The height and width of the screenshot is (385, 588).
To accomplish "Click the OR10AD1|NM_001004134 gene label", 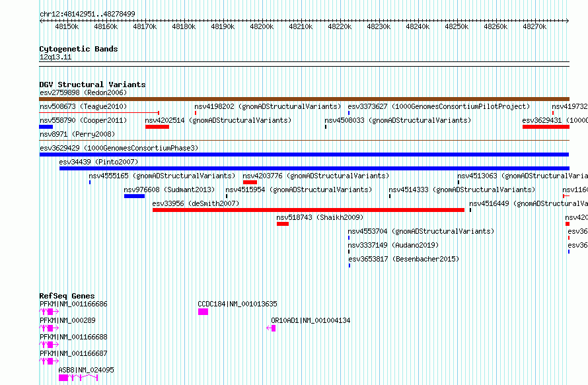I will click(311, 320).
